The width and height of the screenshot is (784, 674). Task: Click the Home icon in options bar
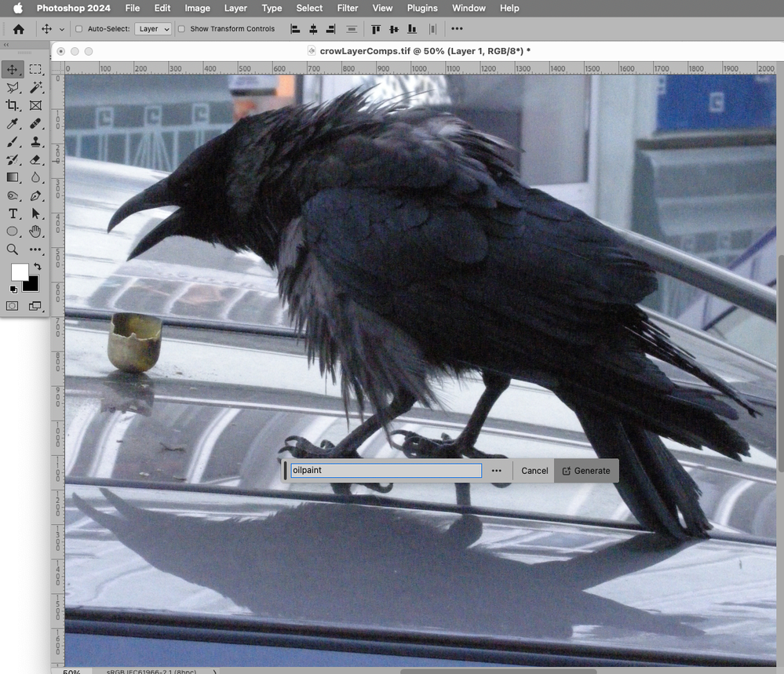pyautogui.click(x=19, y=29)
